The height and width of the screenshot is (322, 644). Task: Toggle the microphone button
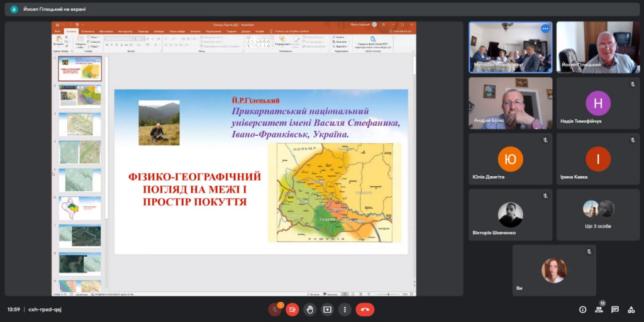[x=275, y=309]
